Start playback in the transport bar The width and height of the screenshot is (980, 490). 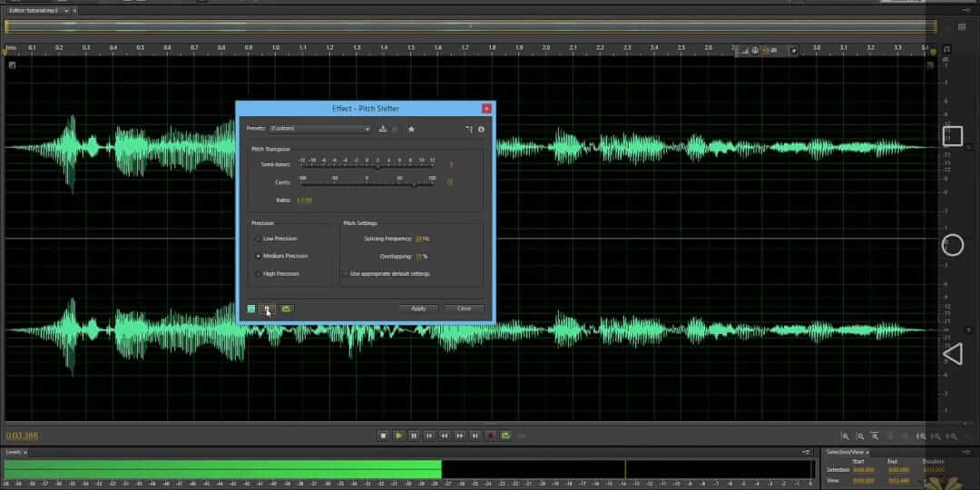398,436
